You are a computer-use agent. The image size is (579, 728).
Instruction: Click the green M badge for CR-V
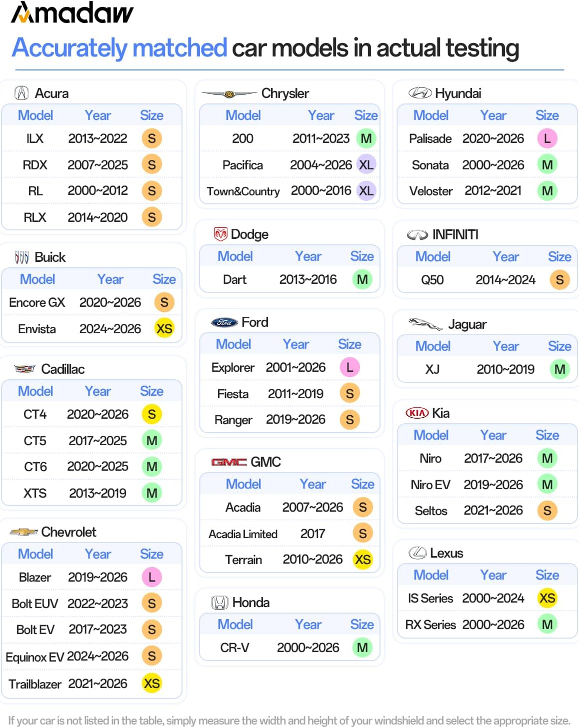(362, 648)
